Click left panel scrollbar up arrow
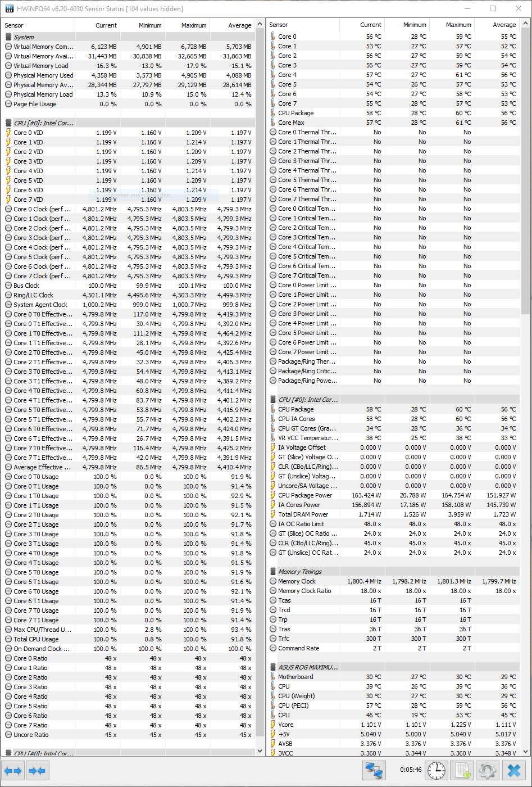532x787 pixels. tap(260, 24)
